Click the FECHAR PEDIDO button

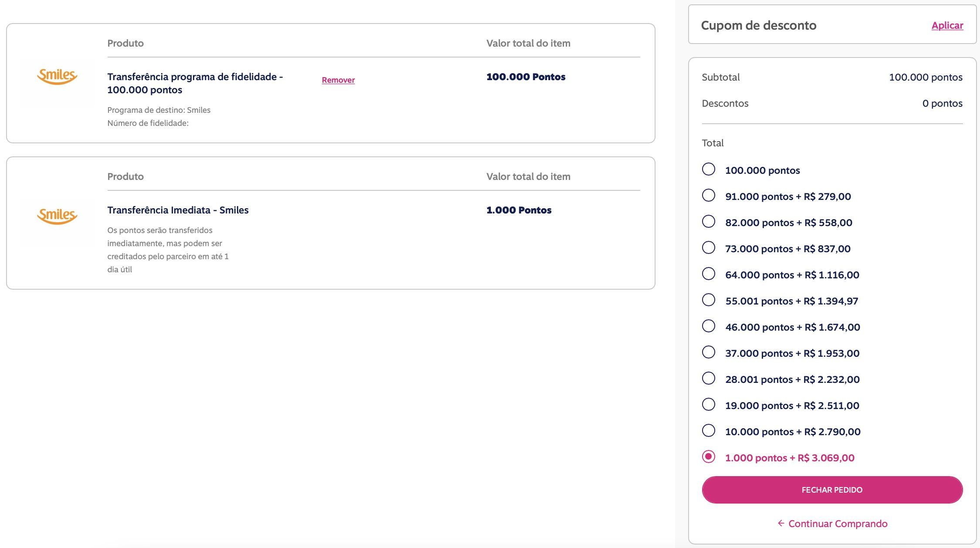(832, 490)
